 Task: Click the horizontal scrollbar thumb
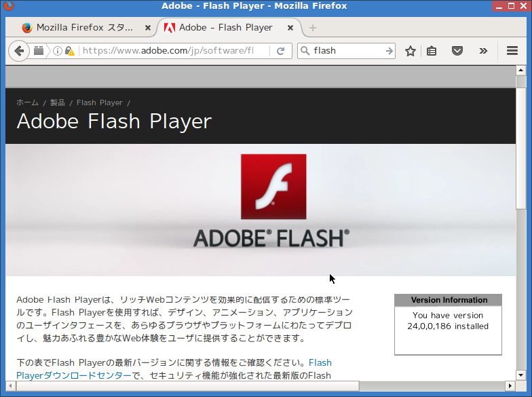click(x=187, y=385)
